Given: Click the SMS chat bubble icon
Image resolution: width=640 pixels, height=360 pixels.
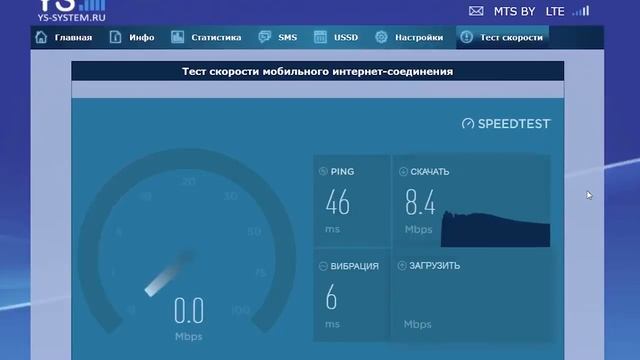Looking at the screenshot, I should click(x=264, y=37).
